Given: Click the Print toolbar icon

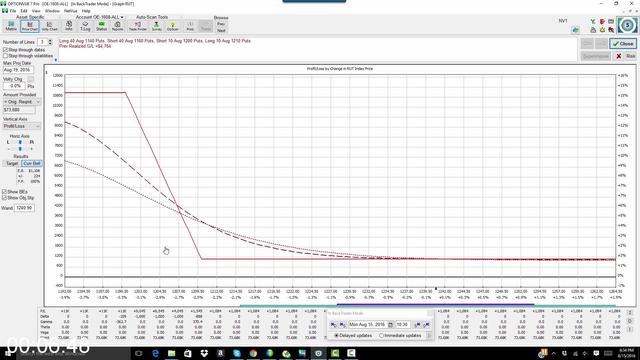Looking at the screenshot, I should [190, 26].
